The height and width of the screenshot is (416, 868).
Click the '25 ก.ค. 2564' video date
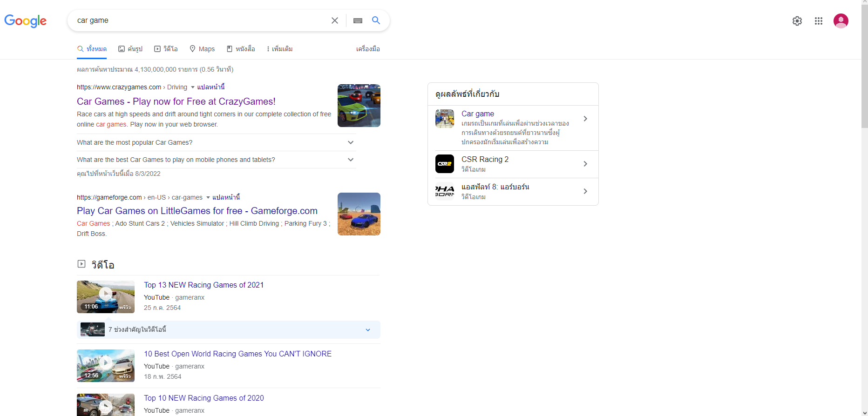[162, 308]
